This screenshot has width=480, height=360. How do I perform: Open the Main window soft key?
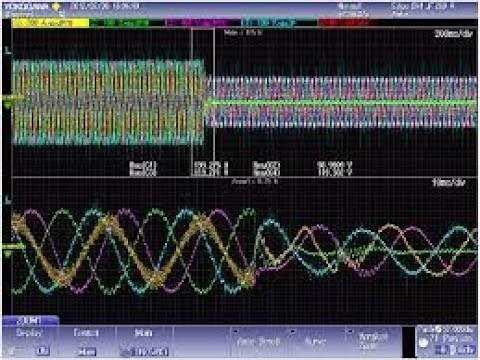point(144,342)
